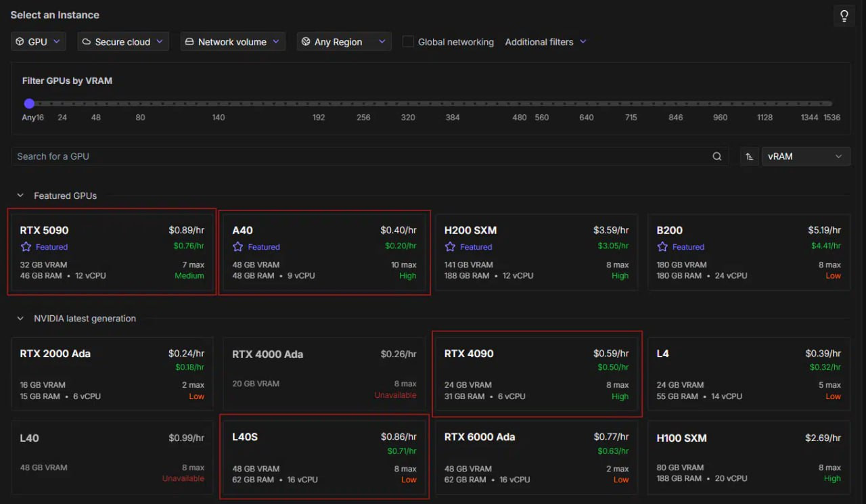
Task: Click the Filter GPUs by VRAM heading
Action: pos(67,81)
